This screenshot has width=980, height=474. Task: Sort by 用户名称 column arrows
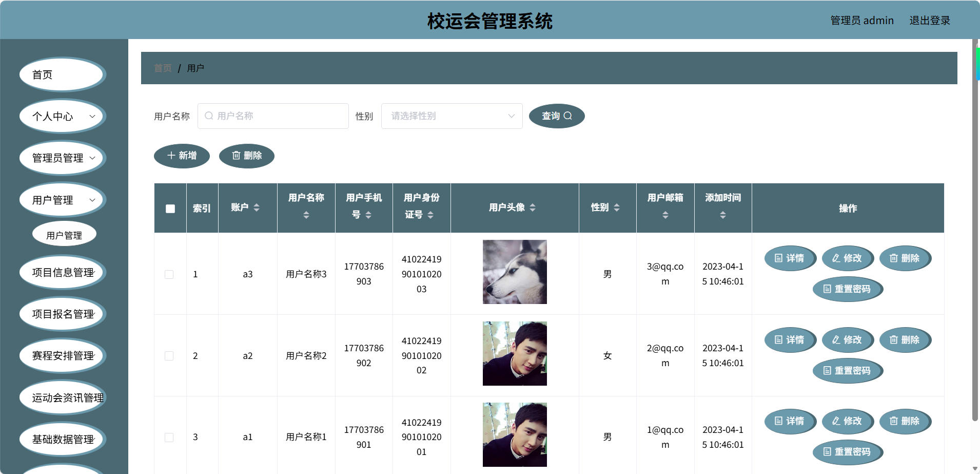pyautogui.click(x=306, y=215)
